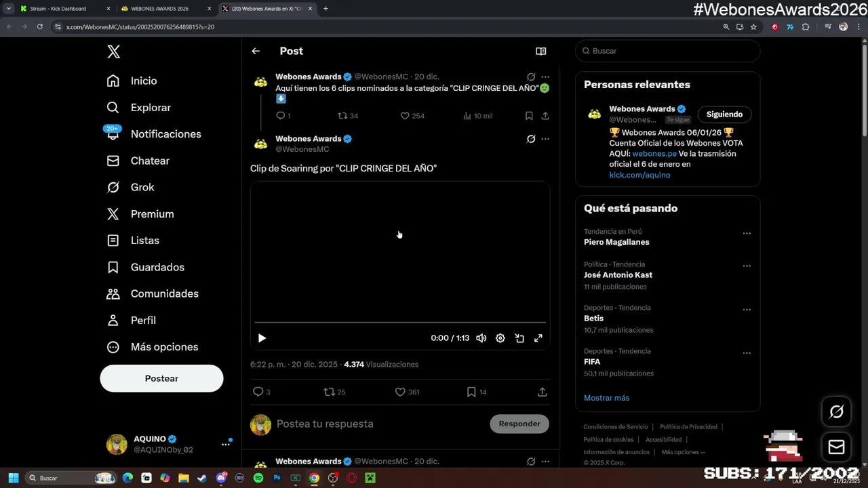Open a new browser tab

[325, 9]
